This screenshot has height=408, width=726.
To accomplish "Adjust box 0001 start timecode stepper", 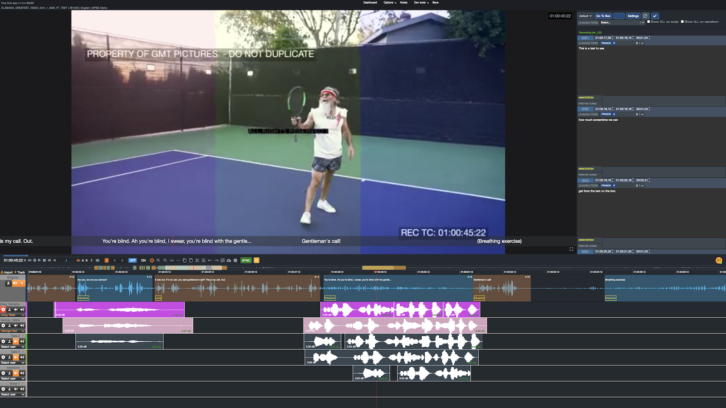I will (613, 38).
